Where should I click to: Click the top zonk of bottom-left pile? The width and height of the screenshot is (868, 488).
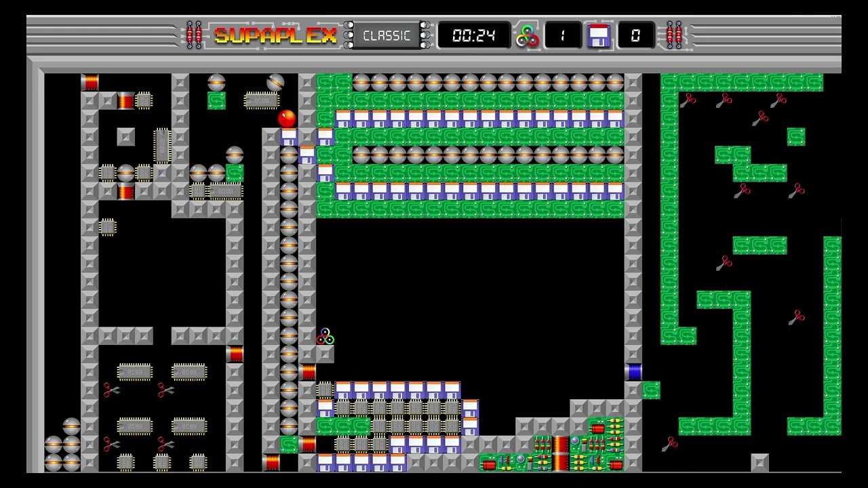71,426
